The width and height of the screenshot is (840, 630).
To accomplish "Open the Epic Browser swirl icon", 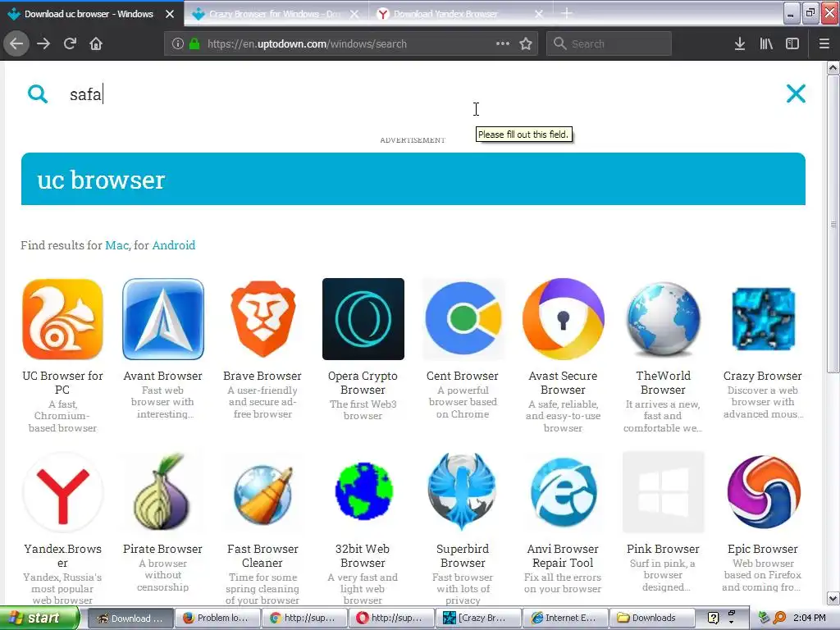I will pyautogui.click(x=764, y=492).
